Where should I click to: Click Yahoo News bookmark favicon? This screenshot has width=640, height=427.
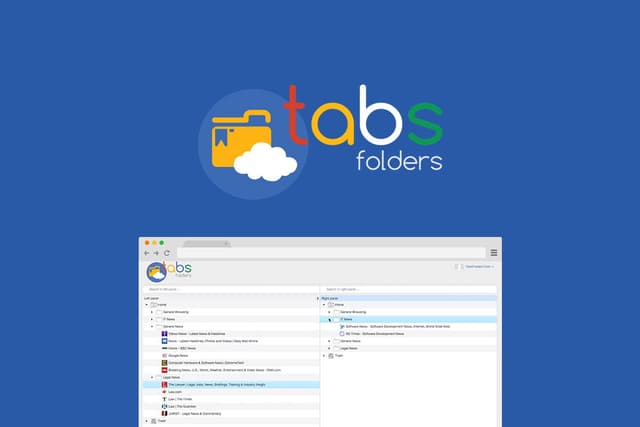pos(164,334)
